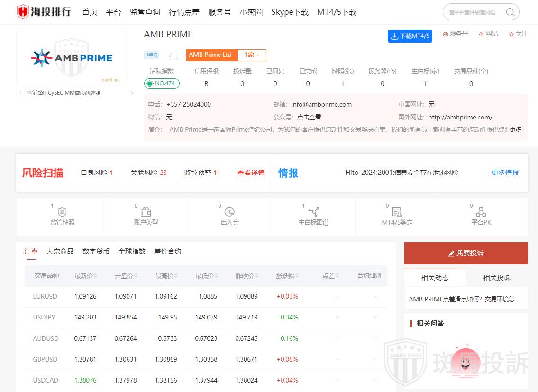Click the 下载MT4/5 download button
Viewport: 538px width, 392px height.
tap(410, 36)
